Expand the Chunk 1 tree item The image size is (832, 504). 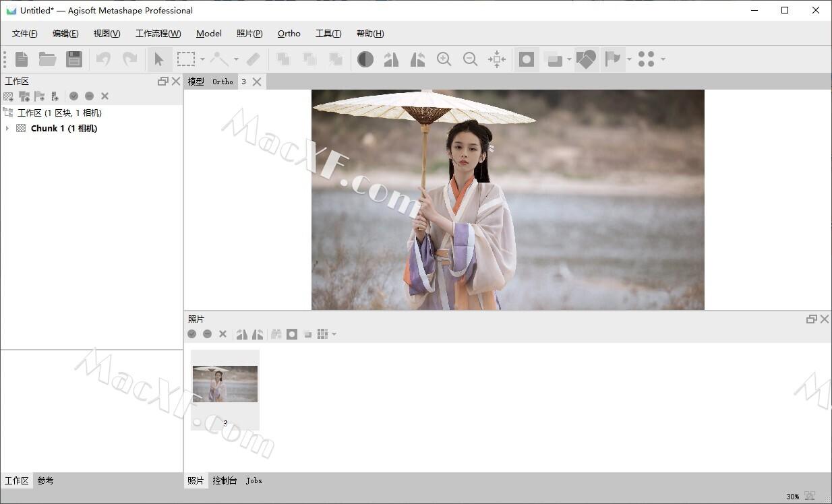8,128
